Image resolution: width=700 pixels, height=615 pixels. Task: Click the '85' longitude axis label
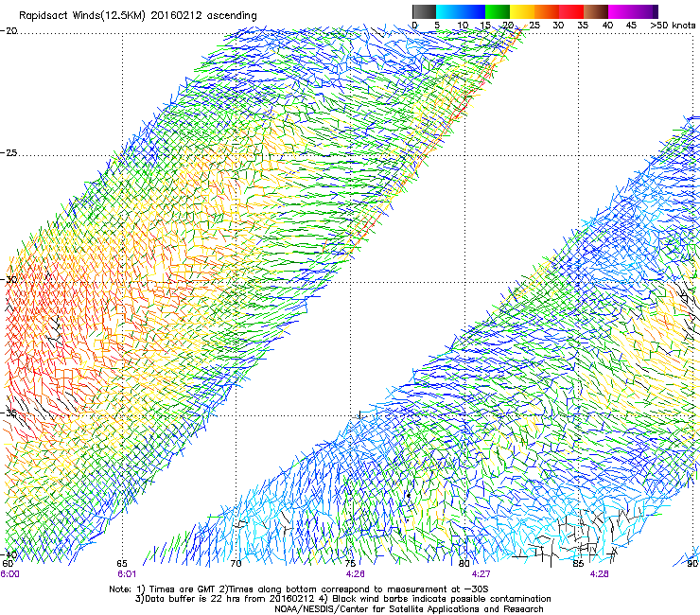(578, 564)
